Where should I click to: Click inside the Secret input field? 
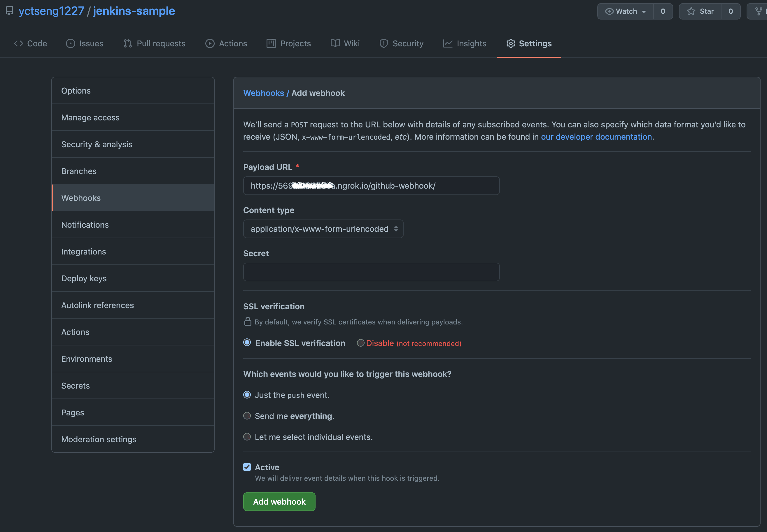coord(371,272)
